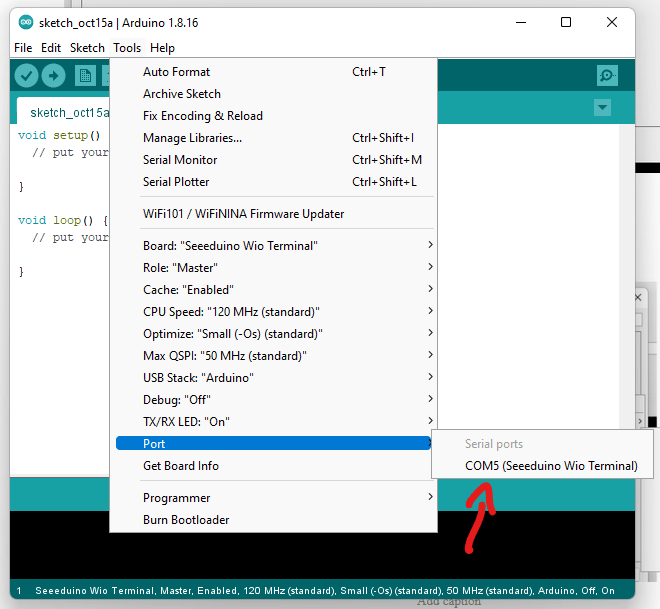Click the editor's vertical scrollbar

[627, 276]
